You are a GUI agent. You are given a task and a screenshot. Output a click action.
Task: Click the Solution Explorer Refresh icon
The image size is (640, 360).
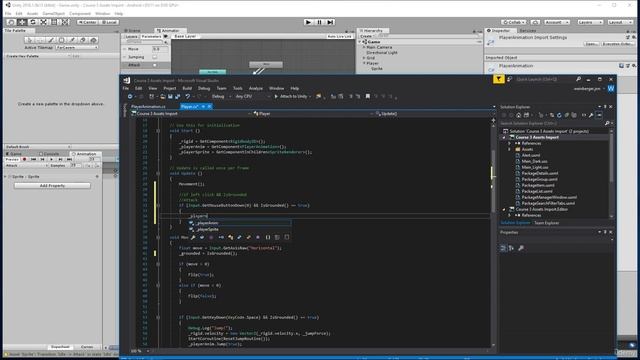559,115
